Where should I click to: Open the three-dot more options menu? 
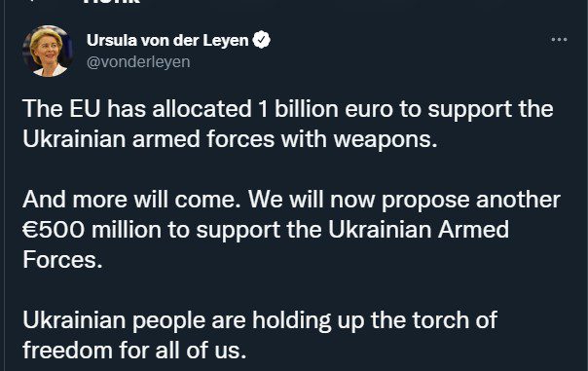559,39
